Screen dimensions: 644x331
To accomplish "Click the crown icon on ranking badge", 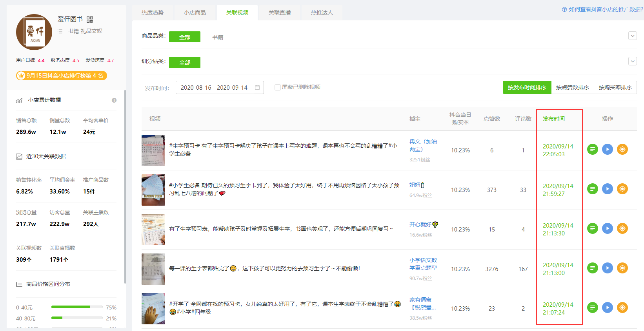I will coord(21,76).
